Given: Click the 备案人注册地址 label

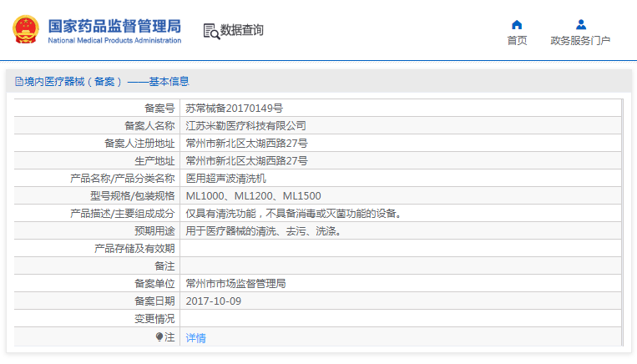Looking at the screenshot, I should tap(139, 143).
